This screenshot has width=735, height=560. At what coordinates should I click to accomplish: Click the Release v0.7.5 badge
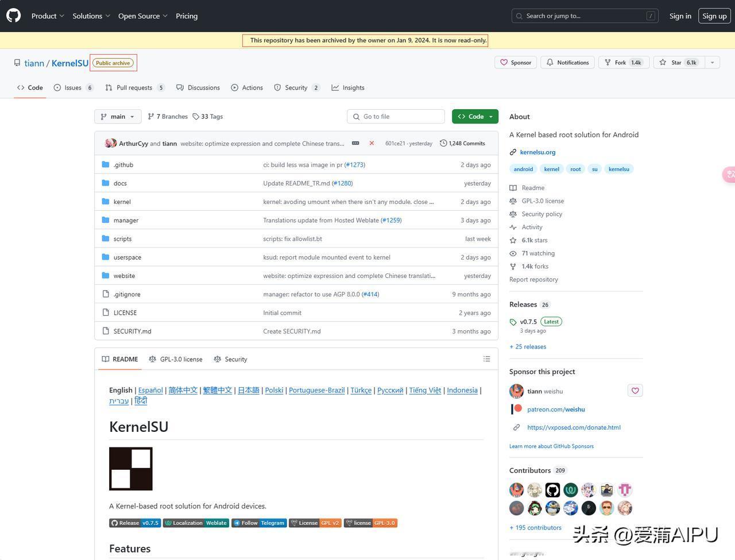click(135, 523)
